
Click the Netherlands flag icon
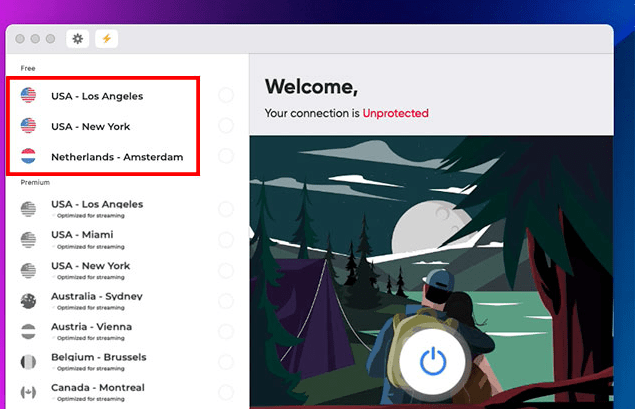[x=28, y=156]
